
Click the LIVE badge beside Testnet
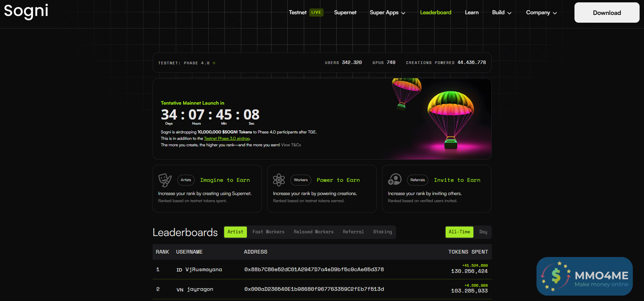pyautogui.click(x=316, y=13)
